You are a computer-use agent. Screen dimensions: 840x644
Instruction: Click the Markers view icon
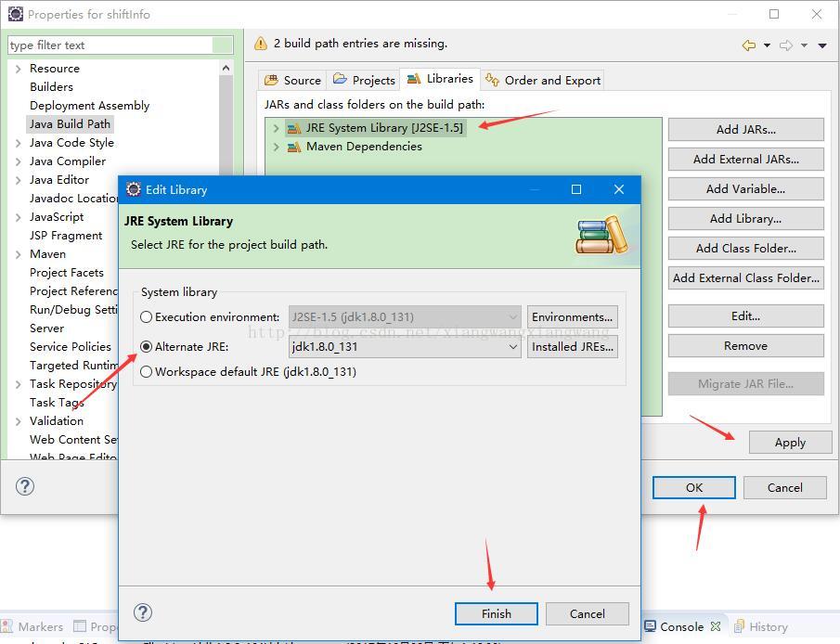click(7, 626)
